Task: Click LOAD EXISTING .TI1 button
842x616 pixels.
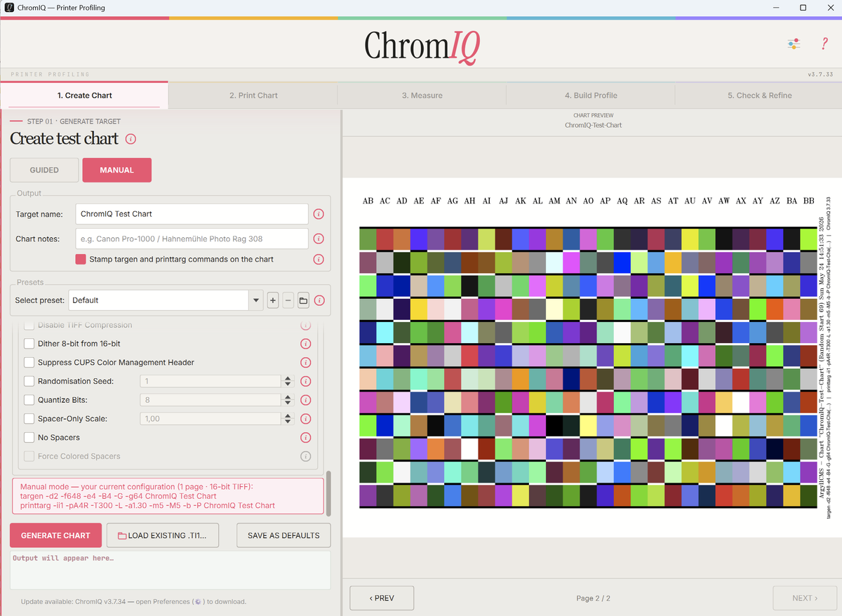Action: [x=162, y=535]
